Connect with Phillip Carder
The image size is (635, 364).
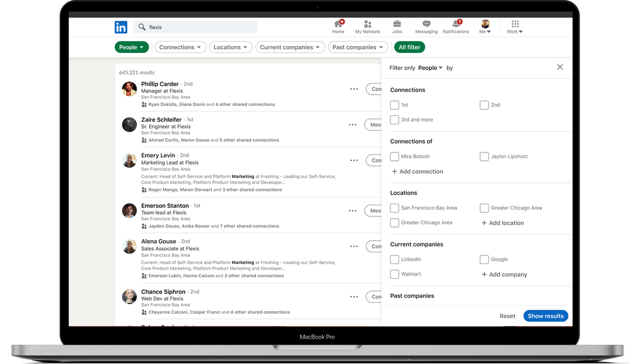click(x=374, y=89)
